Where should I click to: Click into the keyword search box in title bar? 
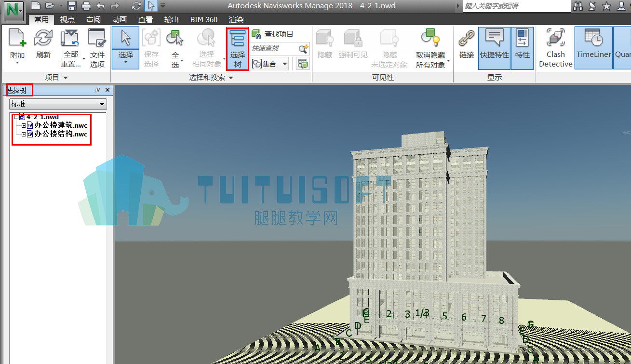516,6
